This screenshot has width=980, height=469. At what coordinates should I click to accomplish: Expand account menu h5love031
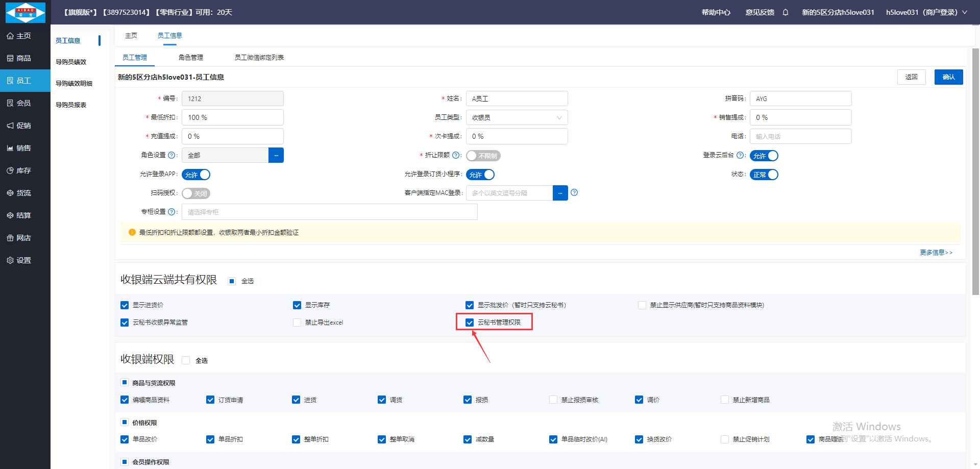[926, 12]
